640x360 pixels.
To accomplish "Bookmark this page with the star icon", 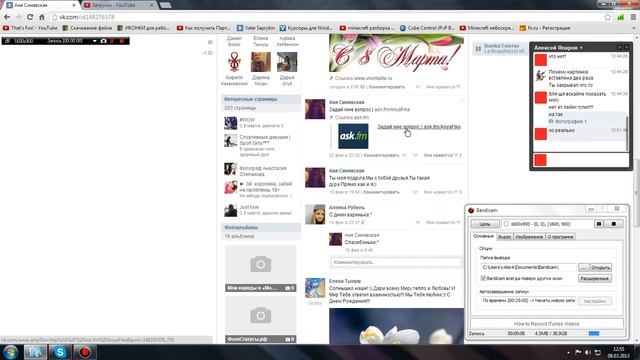I will (608, 17).
